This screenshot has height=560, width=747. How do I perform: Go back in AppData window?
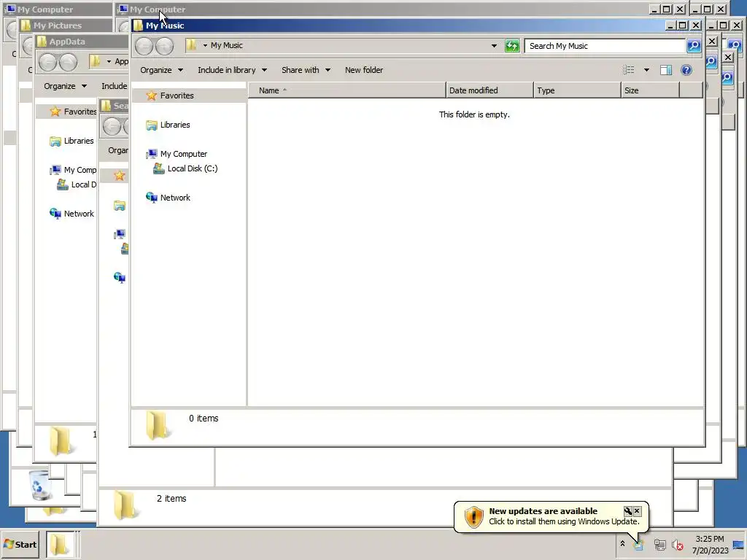47,63
